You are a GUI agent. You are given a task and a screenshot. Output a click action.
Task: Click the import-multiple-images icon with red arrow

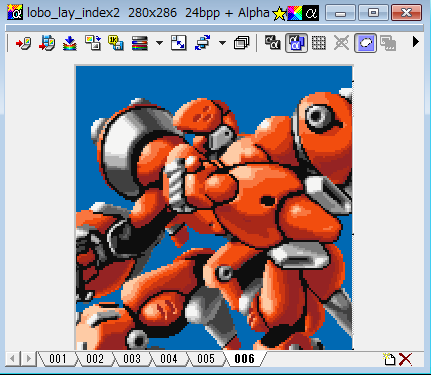(47, 43)
